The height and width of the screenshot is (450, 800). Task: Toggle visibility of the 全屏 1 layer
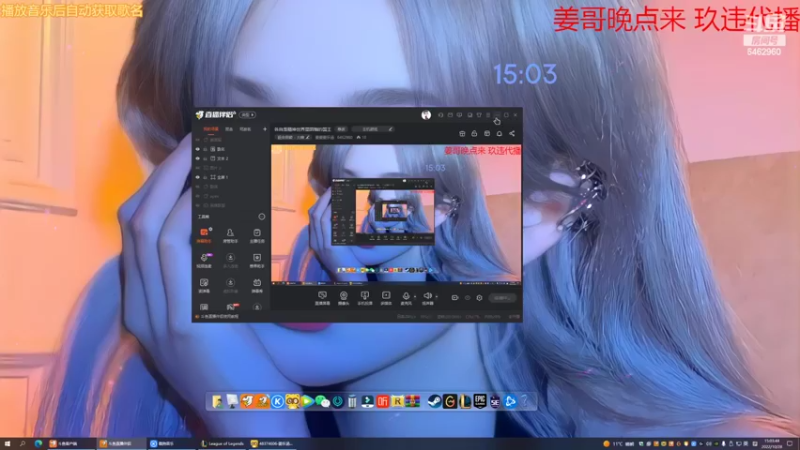pyautogui.click(x=197, y=177)
